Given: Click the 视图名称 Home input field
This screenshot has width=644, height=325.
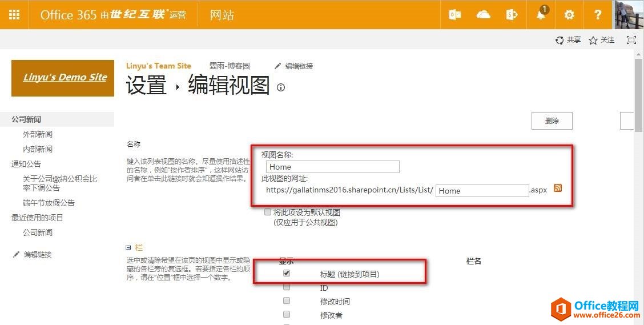Looking at the screenshot, I should (333, 167).
